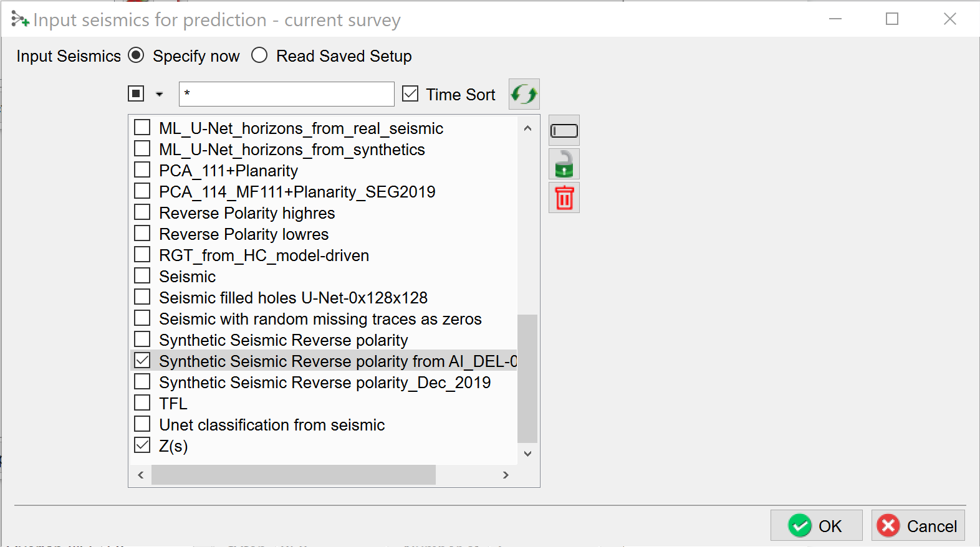The width and height of the screenshot is (980, 547).
Task: Select the Read Saved Setup option
Action: tap(259, 55)
